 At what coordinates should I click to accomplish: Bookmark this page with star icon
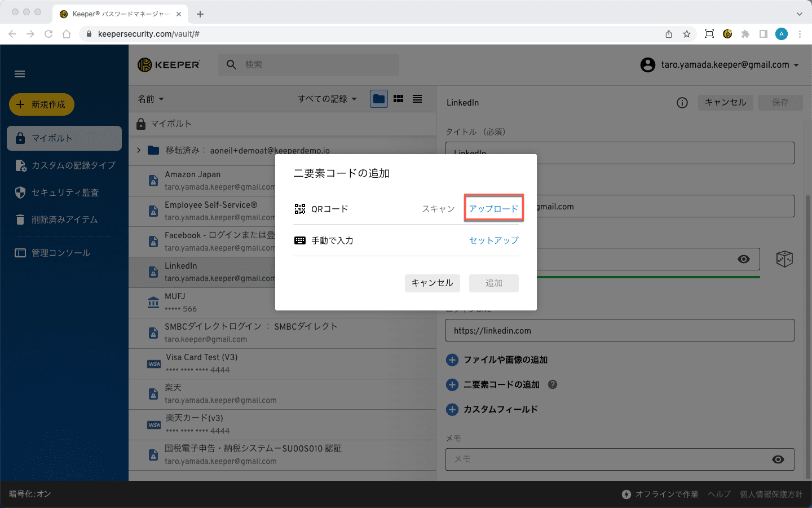click(x=687, y=34)
